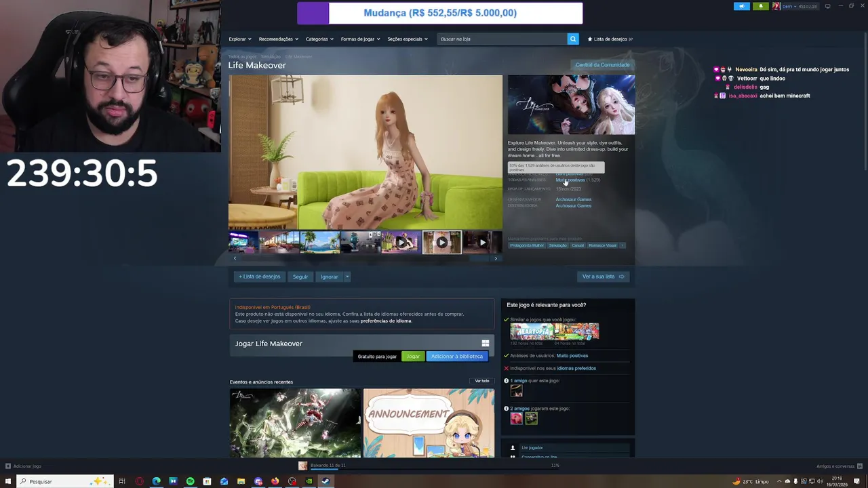Open Amigos e conversas
This screenshot has width=868, height=488.
(x=839, y=466)
